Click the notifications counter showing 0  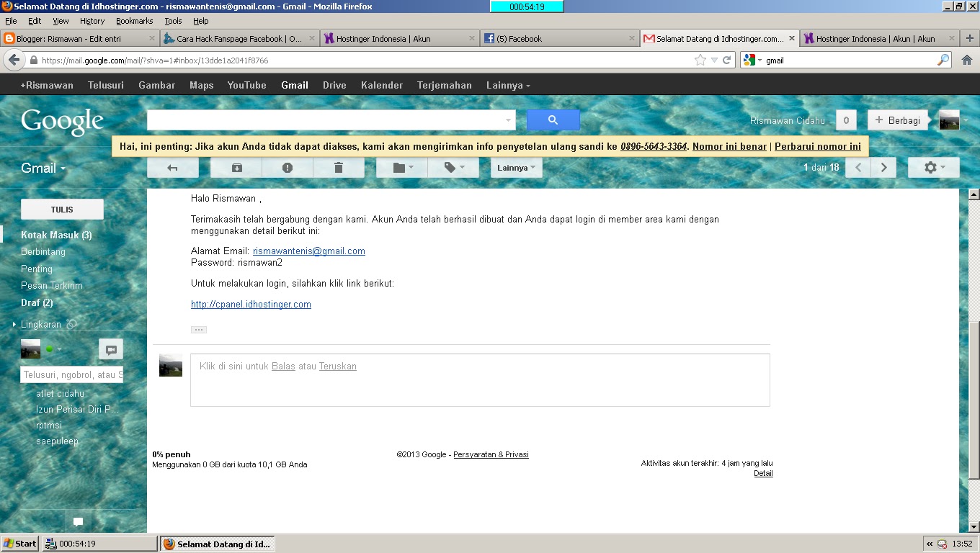pos(846,121)
